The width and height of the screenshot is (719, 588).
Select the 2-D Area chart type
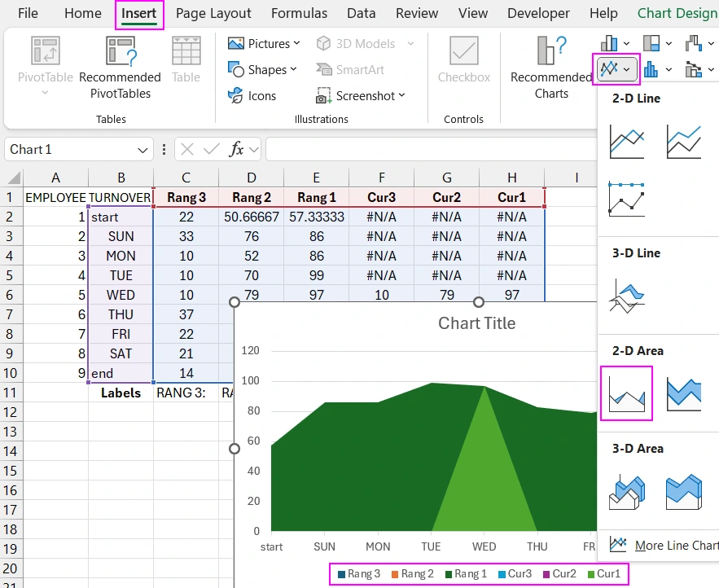(626, 394)
